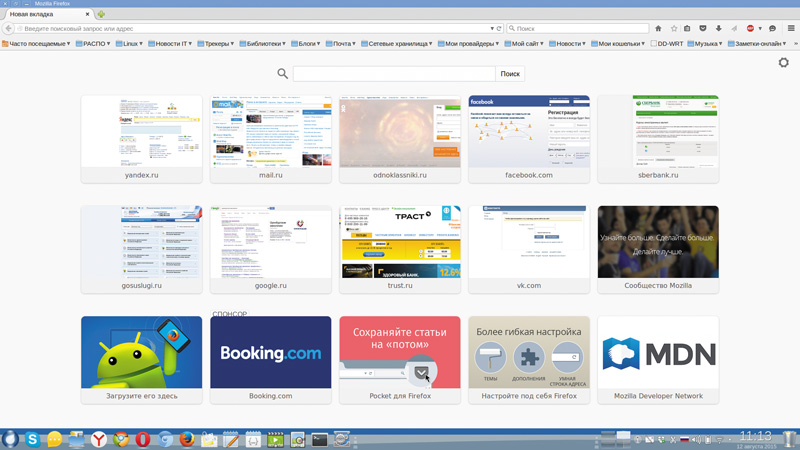Click the back arrow button

(x=8, y=29)
